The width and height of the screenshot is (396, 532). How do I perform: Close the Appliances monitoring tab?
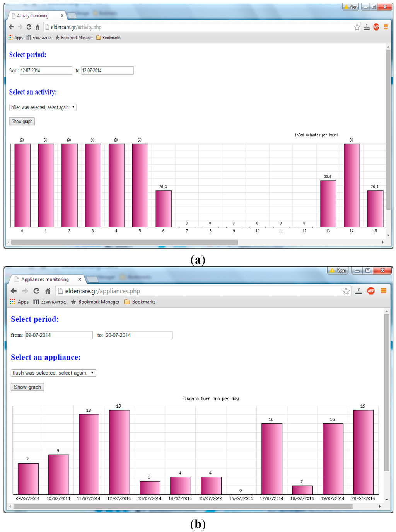(x=80, y=280)
